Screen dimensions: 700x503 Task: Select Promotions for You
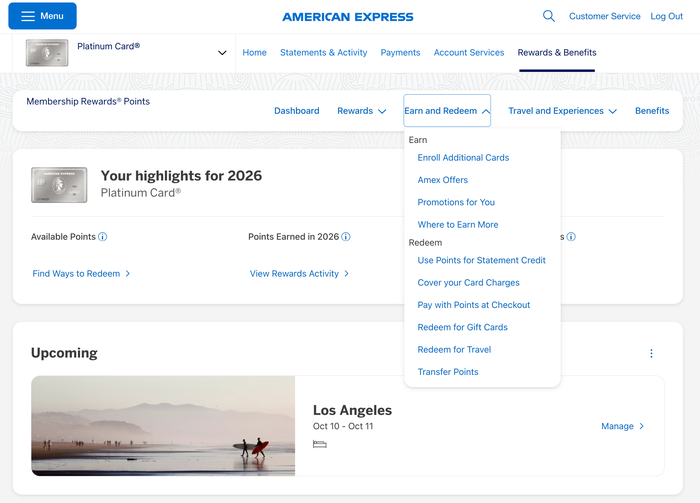pyautogui.click(x=456, y=202)
